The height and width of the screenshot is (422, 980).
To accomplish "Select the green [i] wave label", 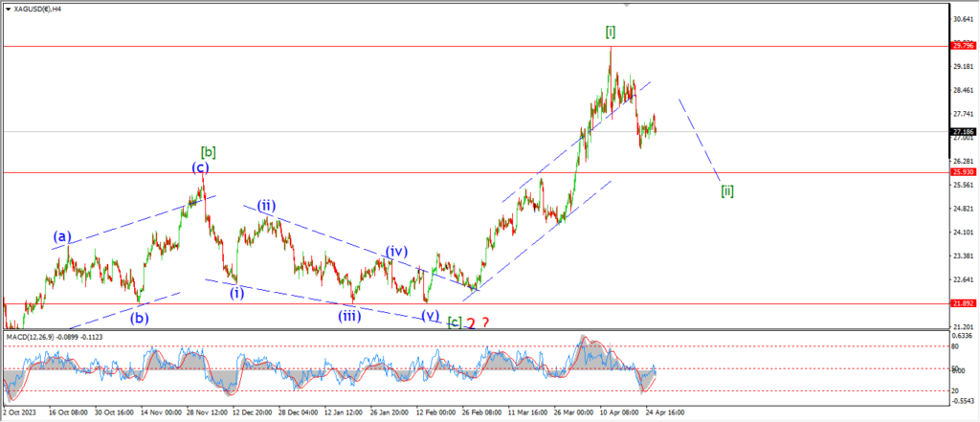I will pyautogui.click(x=611, y=33).
